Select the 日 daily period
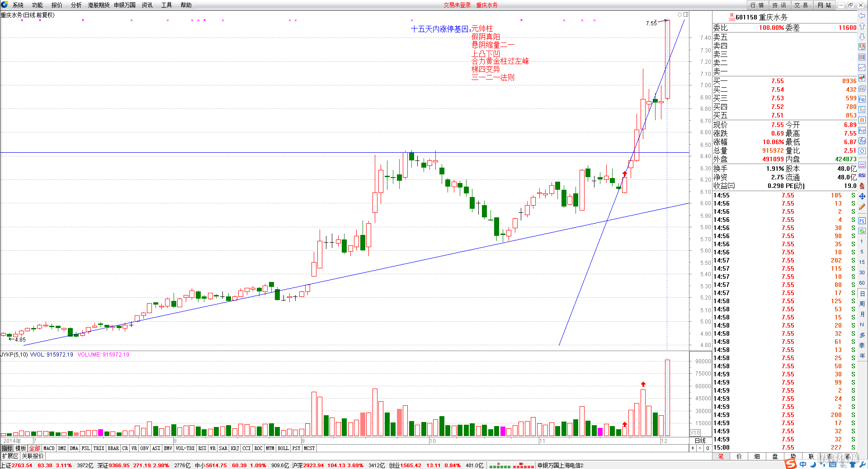The image size is (868, 469). tap(862, 294)
